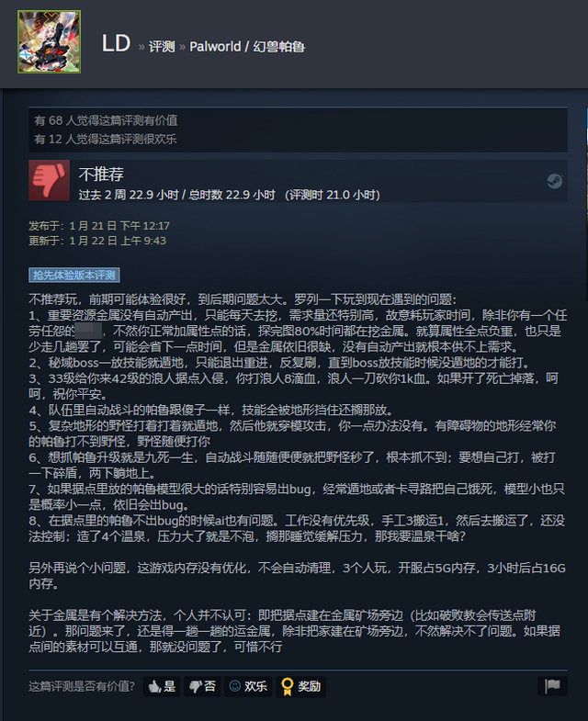588x721 pixels.
Task: Click the 不推荐 review title text
Action: click(x=101, y=175)
